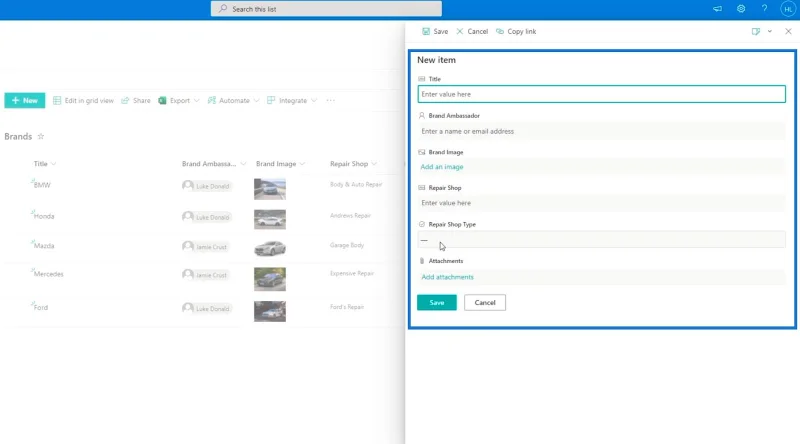The image size is (800, 444).
Task: Click the Repair Shop value field
Action: (x=602, y=203)
